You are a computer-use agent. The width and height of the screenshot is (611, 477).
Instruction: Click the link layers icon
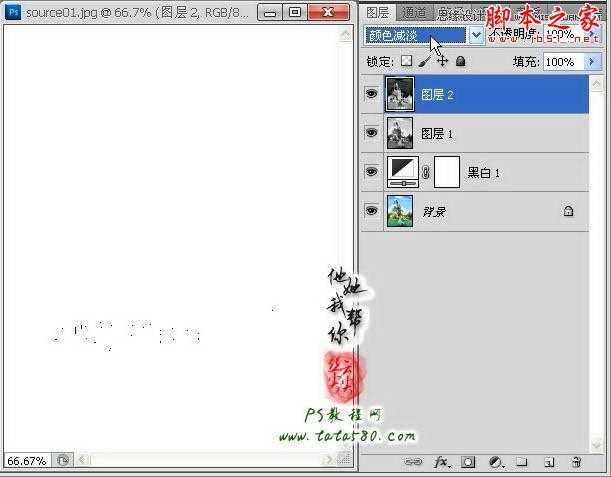point(413,462)
